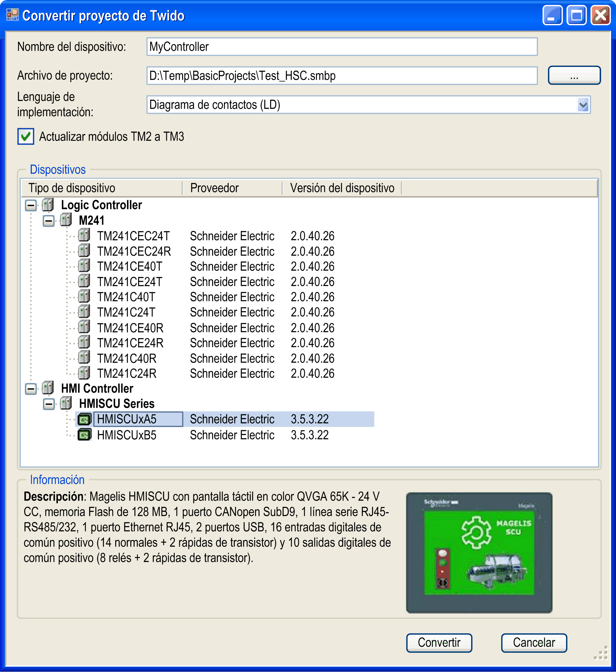This screenshot has height=672, width=616.
Task: Browse for project file with ... button
Action: [574, 76]
